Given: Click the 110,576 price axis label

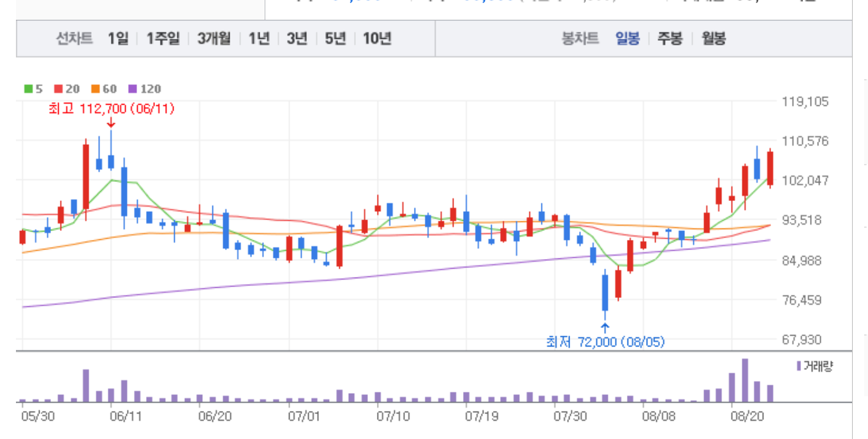Looking at the screenshot, I should (805, 141).
